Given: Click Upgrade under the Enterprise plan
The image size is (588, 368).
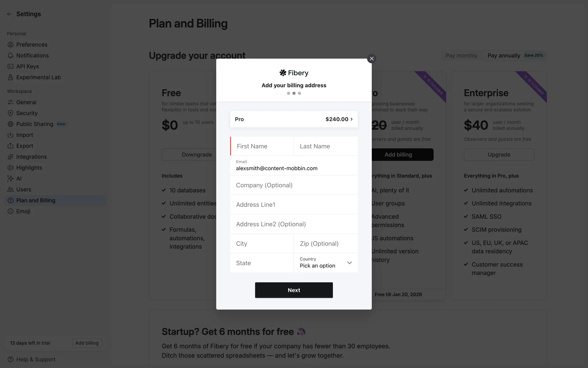Looking at the screenshot, I should pyautogui.click(x=499, y=155).
